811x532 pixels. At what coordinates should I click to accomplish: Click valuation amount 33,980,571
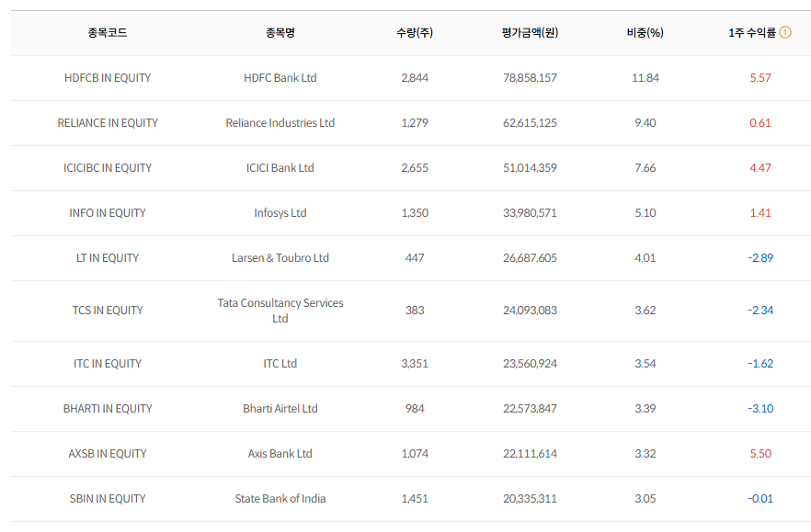point(531,213)
